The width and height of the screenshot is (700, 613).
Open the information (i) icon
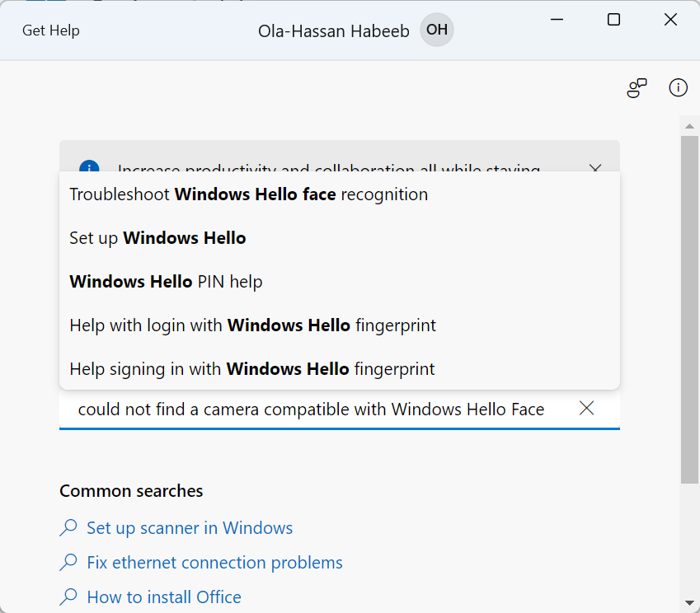point(678,87)
